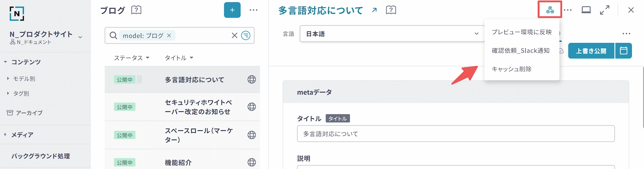Click the 上書き公開 button
Viewport: 644px width, 169px height.
coord(591,51)
